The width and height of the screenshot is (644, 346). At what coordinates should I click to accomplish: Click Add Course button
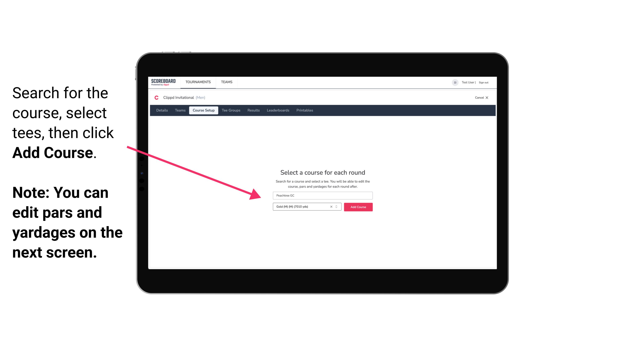358,207
